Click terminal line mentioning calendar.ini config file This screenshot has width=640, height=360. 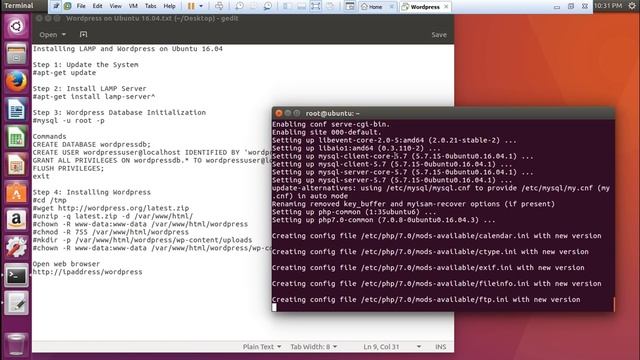(x=437, y=236)
